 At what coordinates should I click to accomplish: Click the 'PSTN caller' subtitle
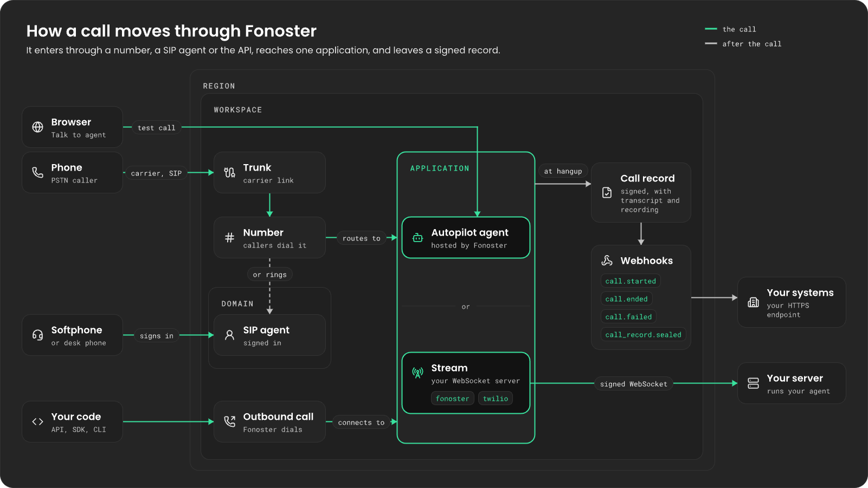[74, 180]
